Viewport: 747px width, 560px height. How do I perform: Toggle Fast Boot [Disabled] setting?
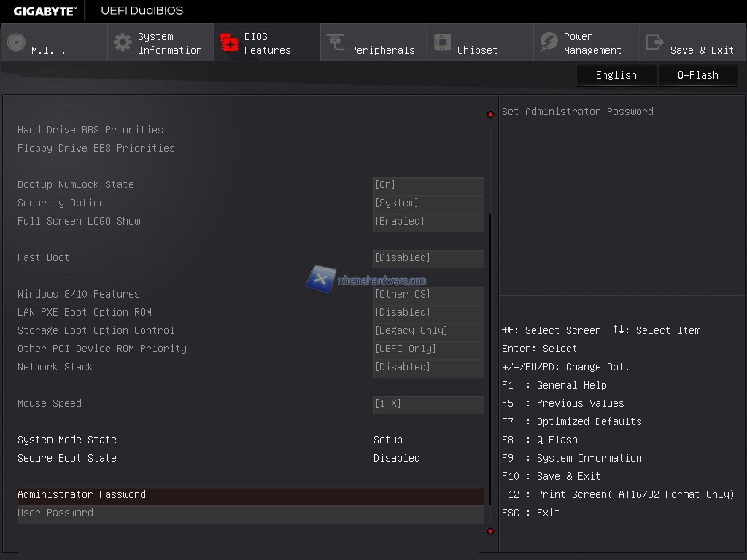pos(428,258)
